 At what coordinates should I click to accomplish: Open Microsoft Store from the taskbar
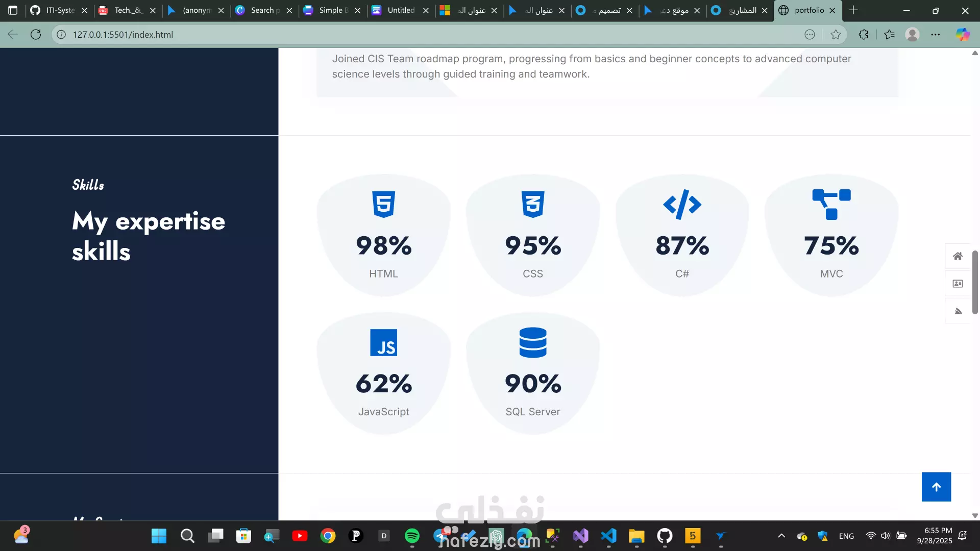pyautogui.click(x=243, y=536)
